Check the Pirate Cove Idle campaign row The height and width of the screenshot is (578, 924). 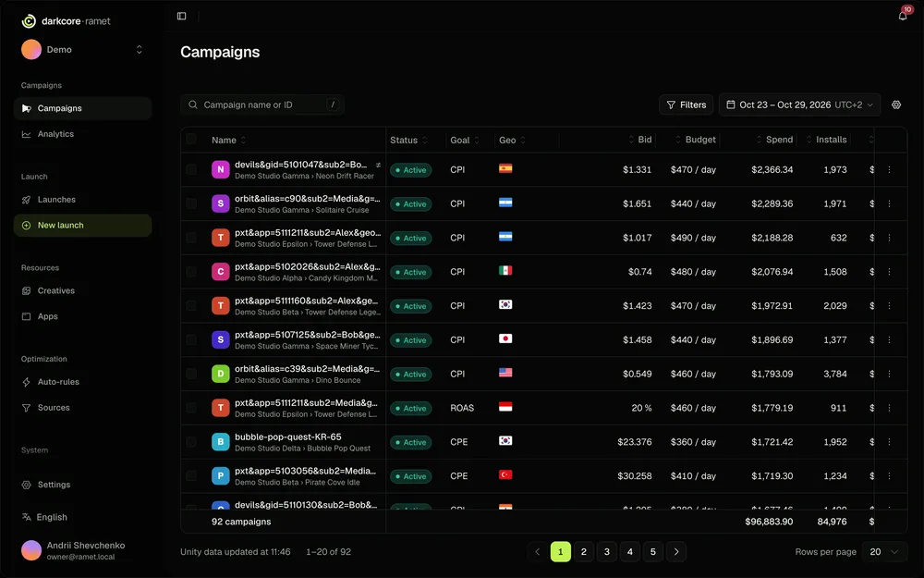191,476
